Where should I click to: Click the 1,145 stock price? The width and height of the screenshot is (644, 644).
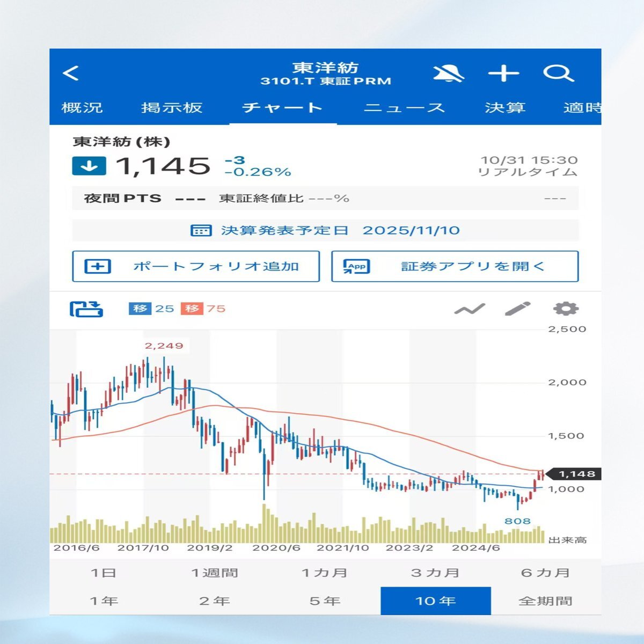pos(163,166)
